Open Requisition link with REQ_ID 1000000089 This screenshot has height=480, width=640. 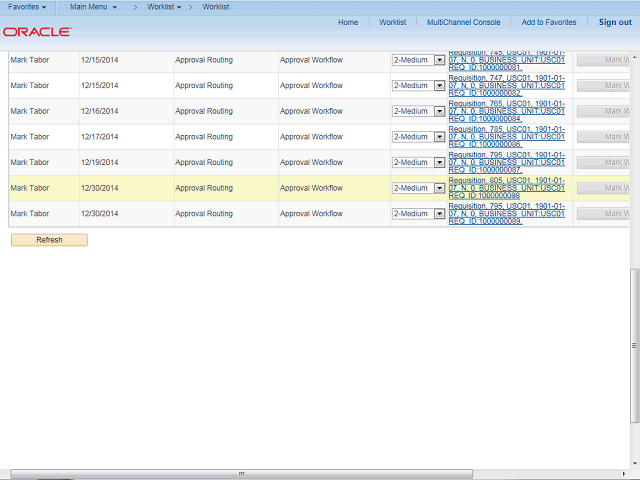pos(507,213)
